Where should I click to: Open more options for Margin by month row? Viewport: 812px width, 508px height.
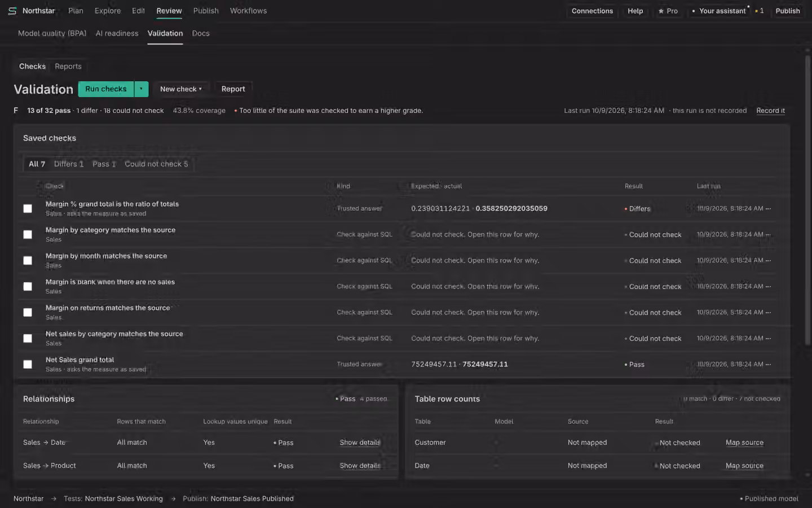tap(768, 260)
